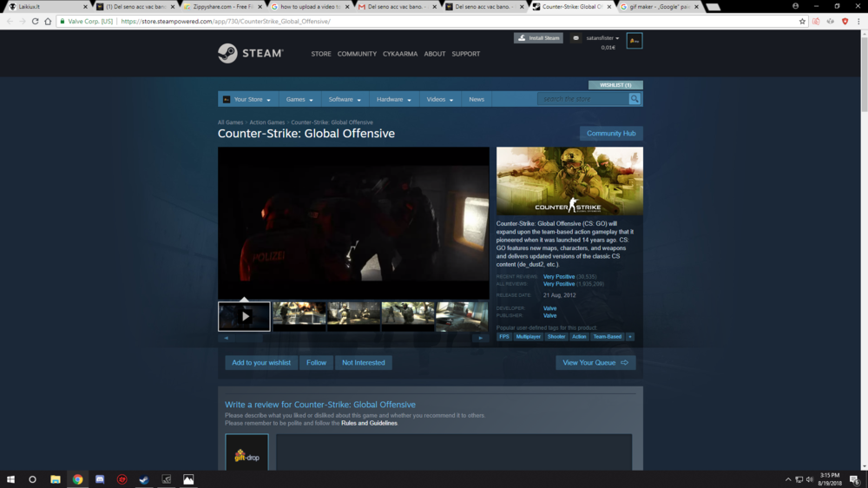Click the left arrow of the thumbnail strip
Viewport: 868px width, 488px height.
[226, 337]
